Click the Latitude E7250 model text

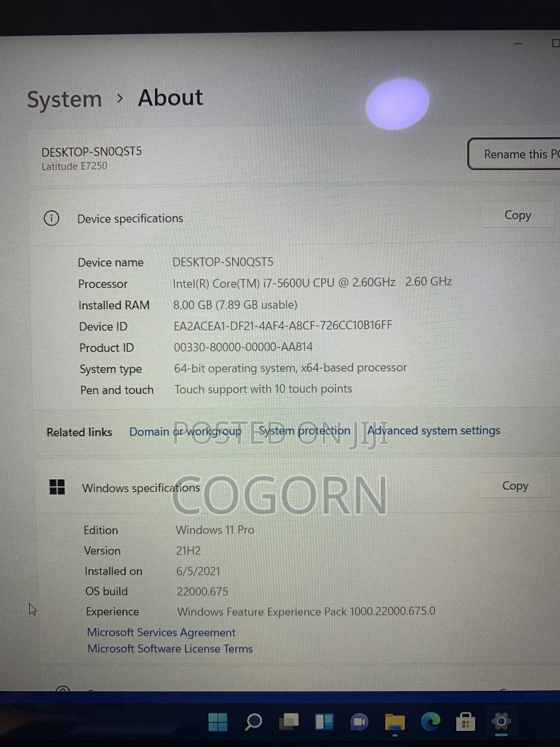(75, 166)
